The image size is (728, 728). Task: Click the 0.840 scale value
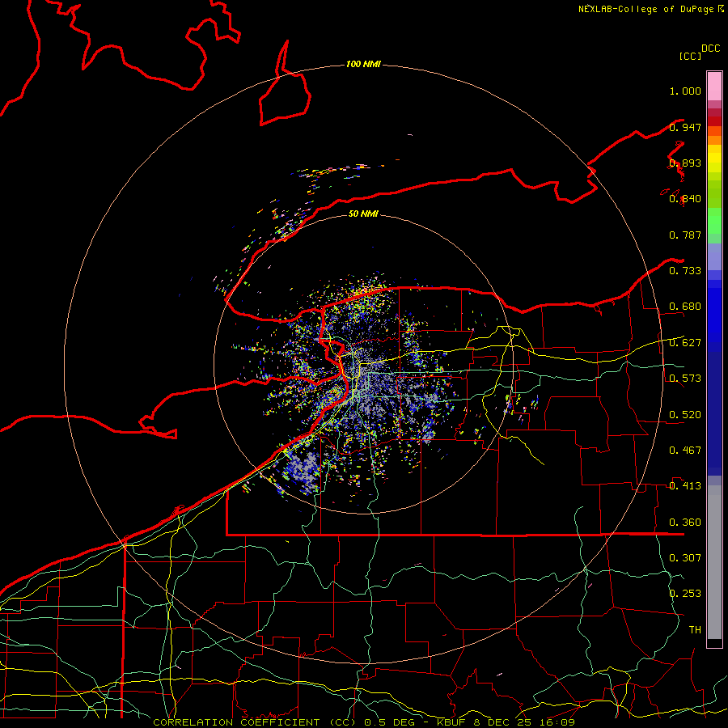[x=685, y=199]
